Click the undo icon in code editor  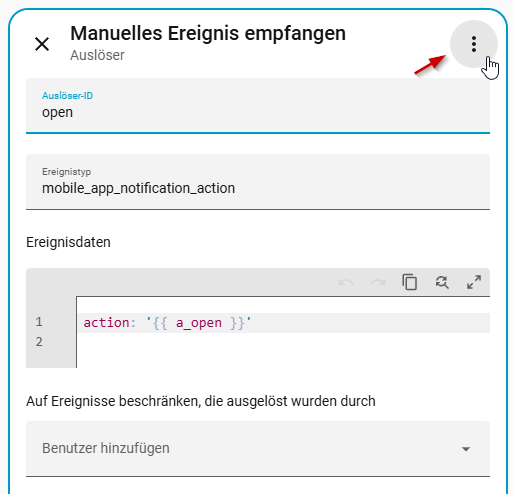[345, 283]
